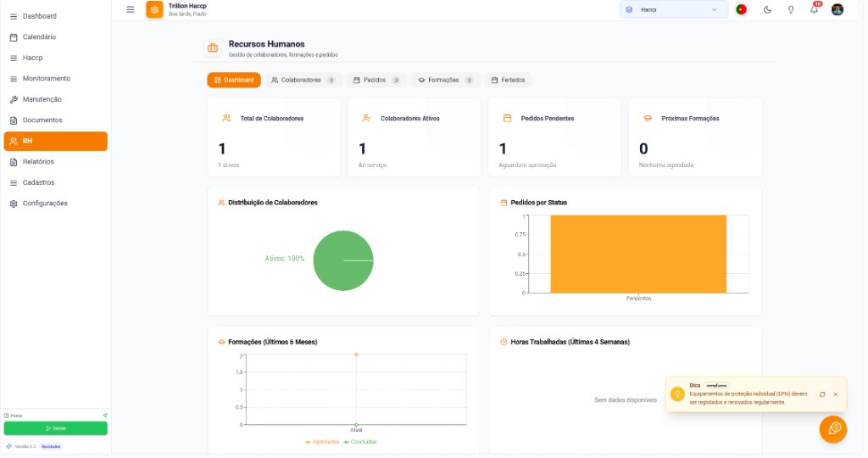Click the Manutenção wrench icon
The image size is (868, 458).
14,99
